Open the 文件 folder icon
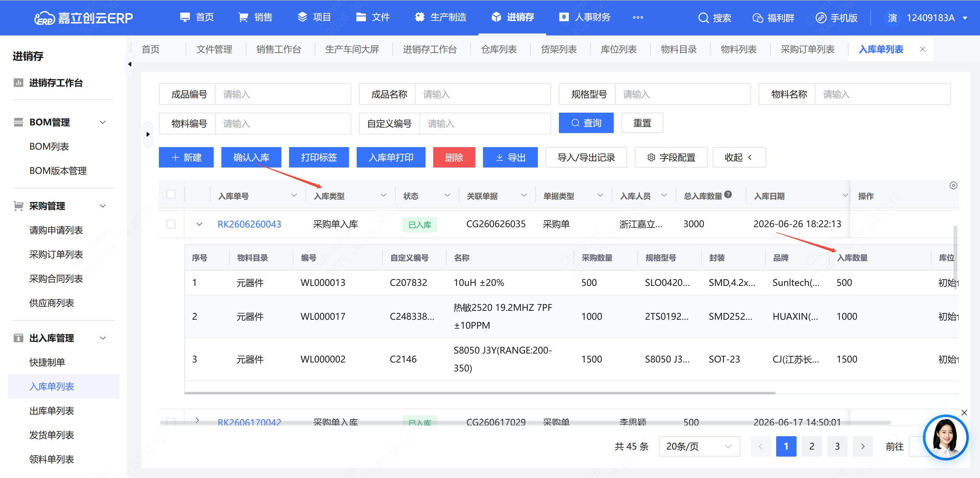Image resolution: width=980 pixels, height=478 pixels. click(361, 17)
